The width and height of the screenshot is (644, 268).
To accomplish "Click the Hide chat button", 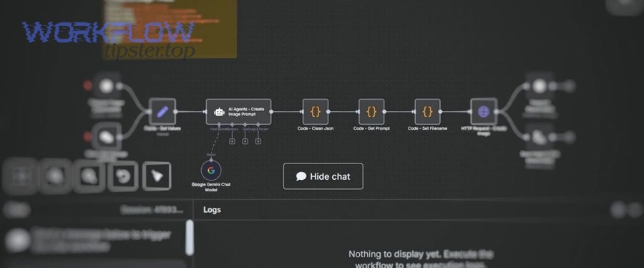I will (x=323, y=176).
